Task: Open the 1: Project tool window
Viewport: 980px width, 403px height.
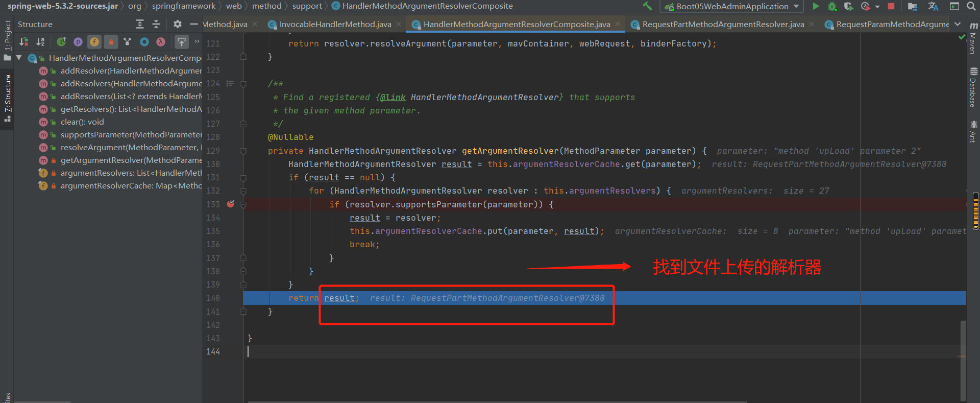Action: 7,40
